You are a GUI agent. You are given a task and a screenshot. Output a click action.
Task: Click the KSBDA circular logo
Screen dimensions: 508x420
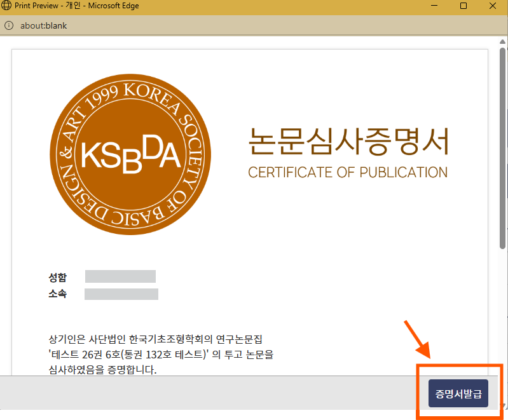[130, 154]
